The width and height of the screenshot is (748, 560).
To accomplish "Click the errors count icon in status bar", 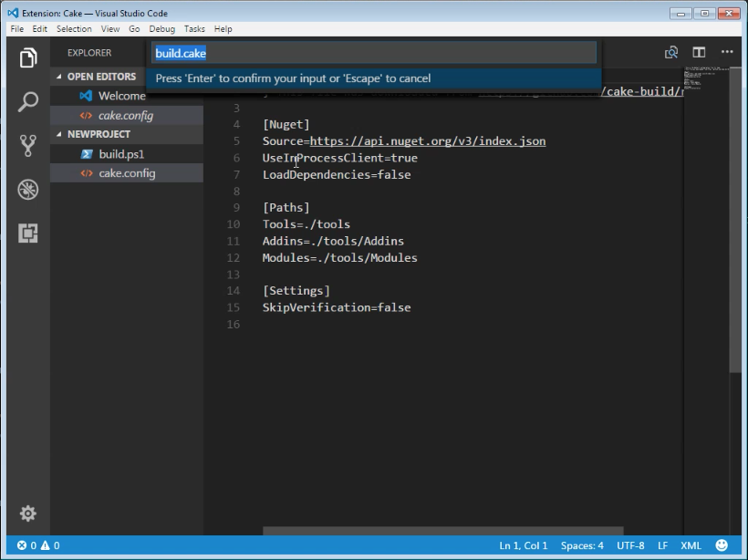I will [x=22, y=545].
